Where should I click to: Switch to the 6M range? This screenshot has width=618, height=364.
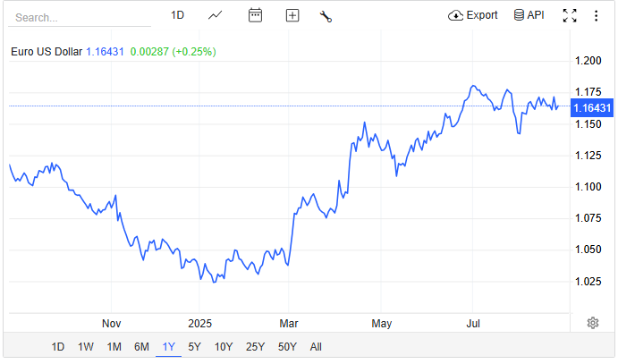[x=141, y=347]
